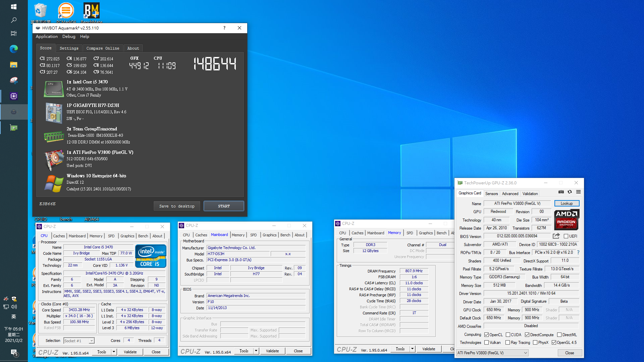Expand Tools dropdown arrow in CPU tab window
This screenshot has height=362, width=644.
click(x=114, y=352)
